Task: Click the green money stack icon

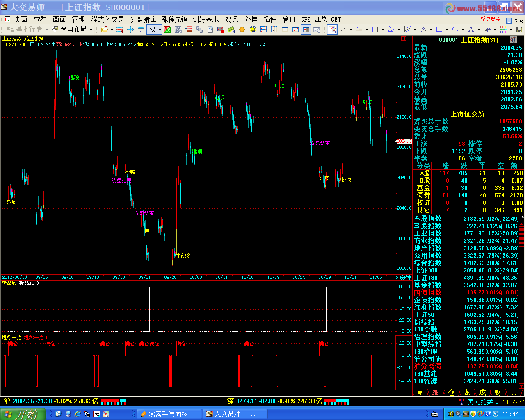Action: [231, 30]
